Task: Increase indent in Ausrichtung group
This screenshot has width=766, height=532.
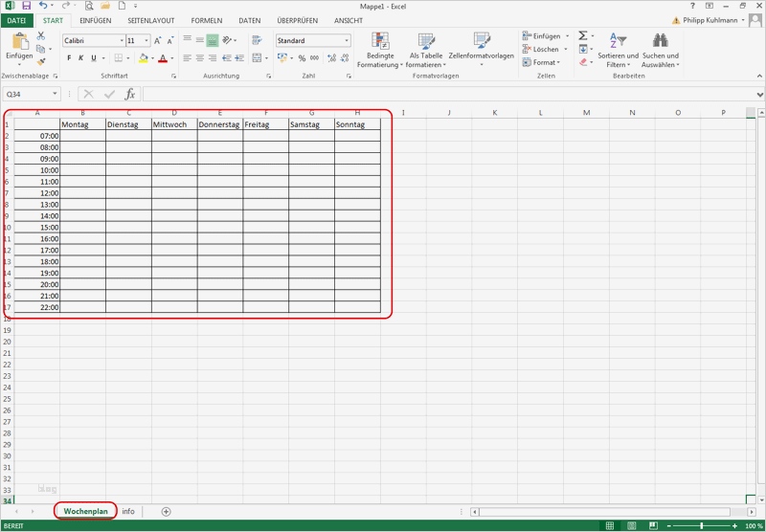Action: tap(239, 58)
